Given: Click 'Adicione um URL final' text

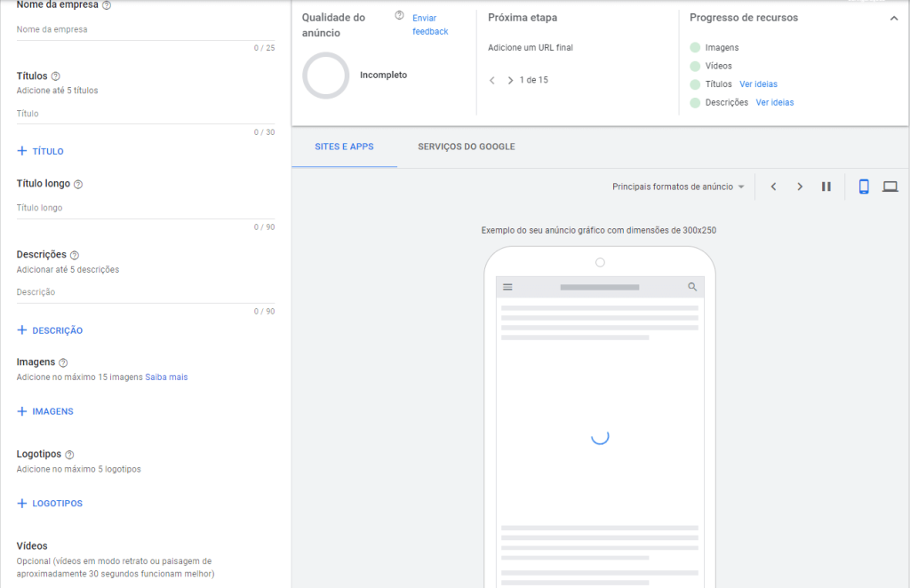Looking at the screenshot, I should click(x=531, y=48).
